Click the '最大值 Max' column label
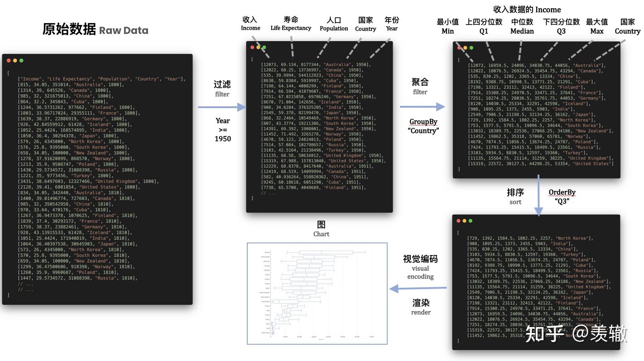 click(597, 26)
